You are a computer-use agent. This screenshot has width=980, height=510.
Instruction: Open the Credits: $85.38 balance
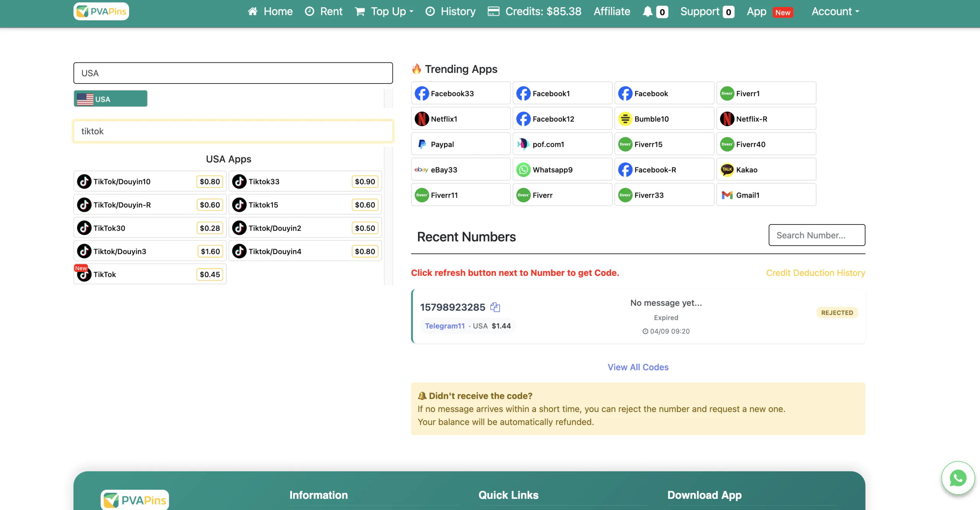534,11
